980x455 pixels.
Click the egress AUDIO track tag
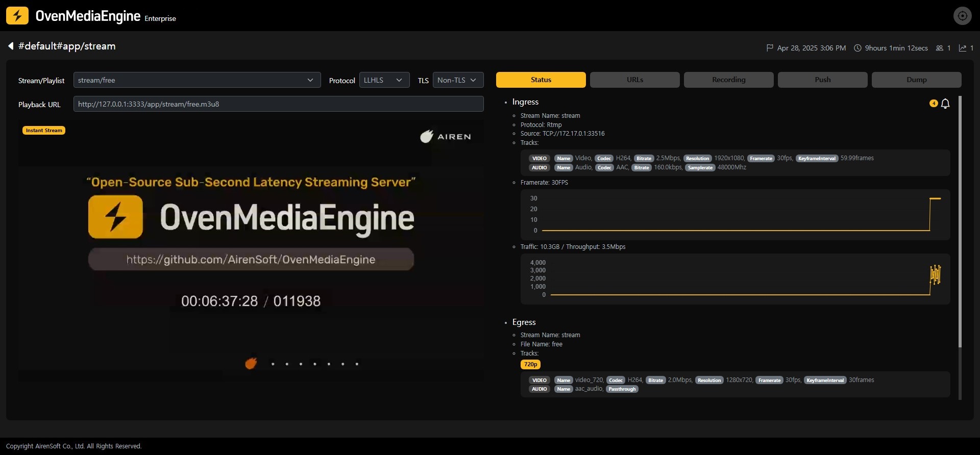tap(540, 389)
